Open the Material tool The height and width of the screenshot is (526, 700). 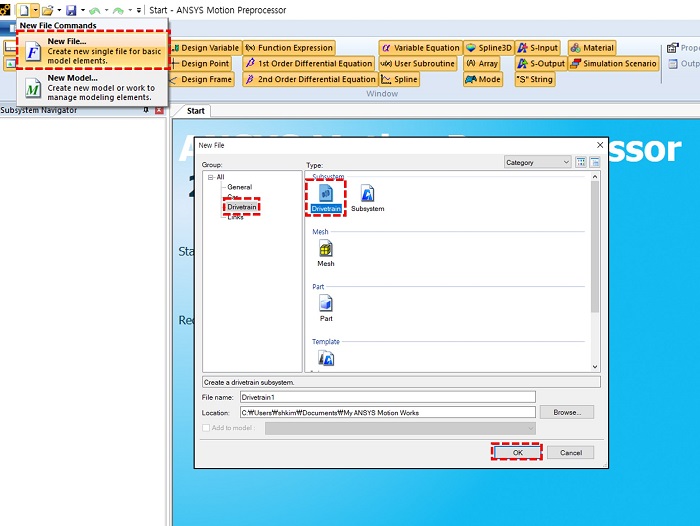click(x=592, y=48)
